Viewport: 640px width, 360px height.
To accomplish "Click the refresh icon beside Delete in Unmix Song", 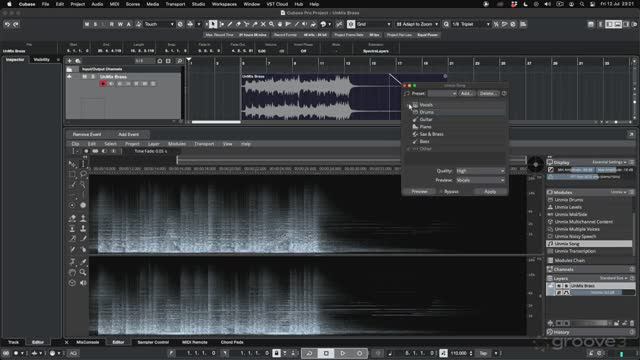I will 504,93.
